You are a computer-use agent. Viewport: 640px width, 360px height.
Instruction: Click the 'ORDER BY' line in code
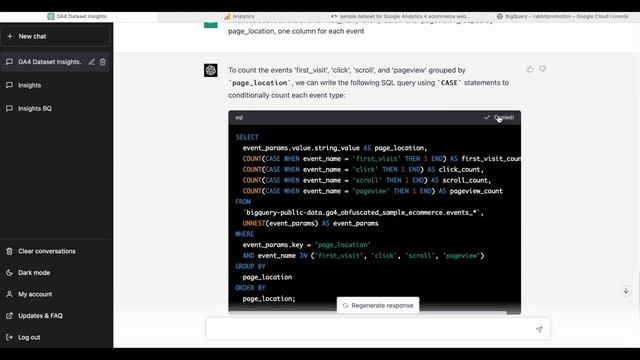tap(250, 288)
